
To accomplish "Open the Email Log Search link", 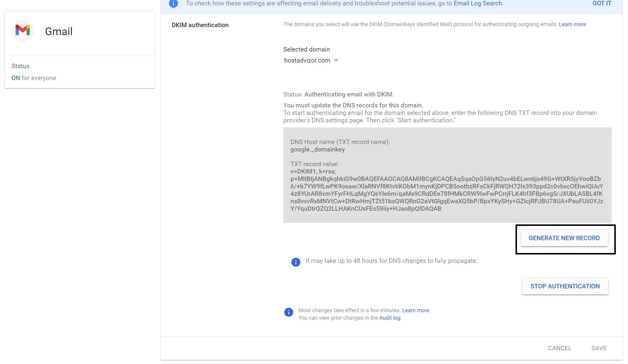I will pos(477,4).
